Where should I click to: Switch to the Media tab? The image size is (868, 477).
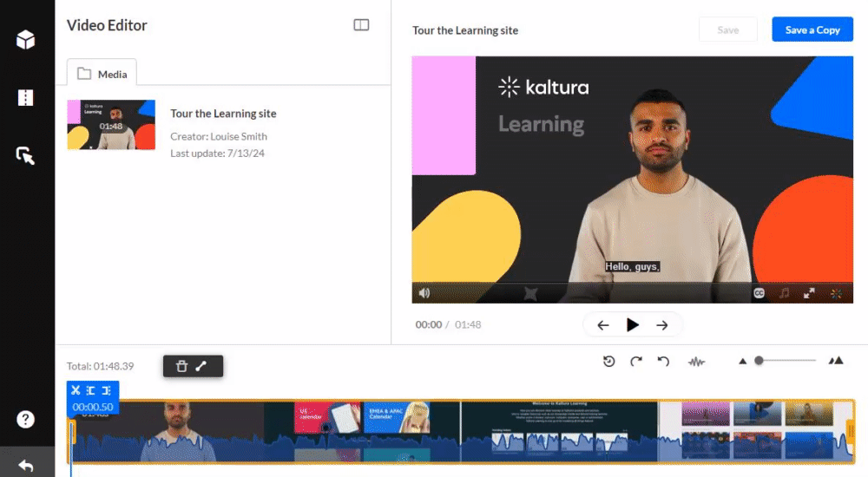[102, 75]
